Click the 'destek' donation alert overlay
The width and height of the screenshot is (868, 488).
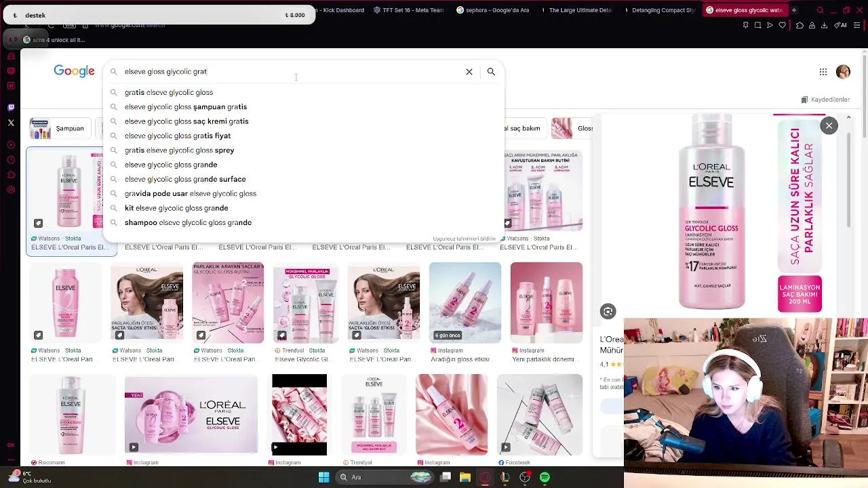[x=159, y=15]
